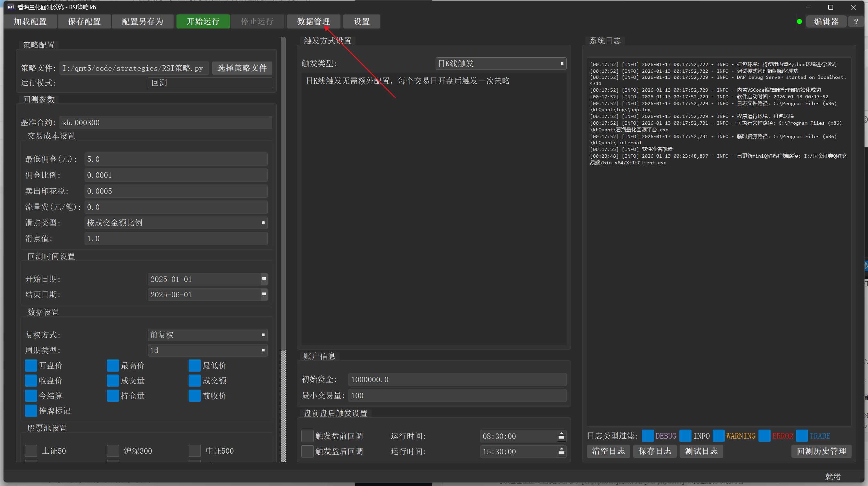Click the KH application logo icon
Screen dimensions: 868x486
11,7
